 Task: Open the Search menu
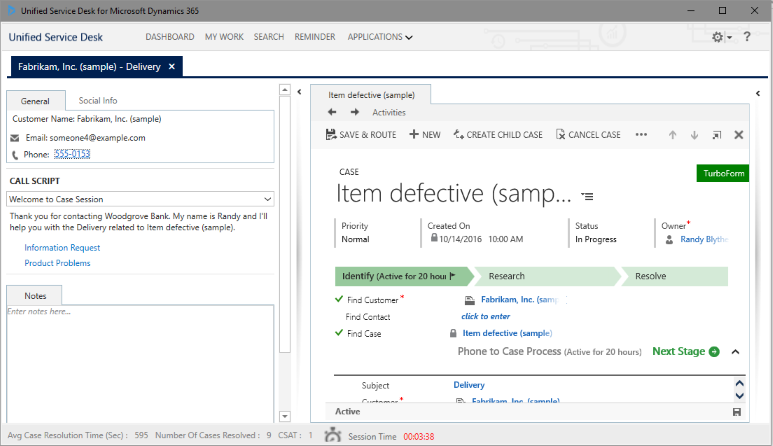click(x=269, y=37)
